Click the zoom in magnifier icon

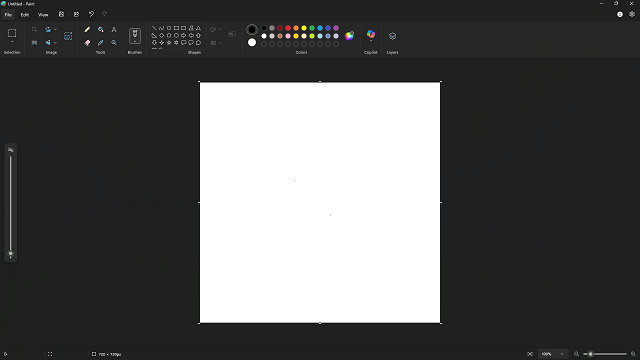(x=633, y=354)
